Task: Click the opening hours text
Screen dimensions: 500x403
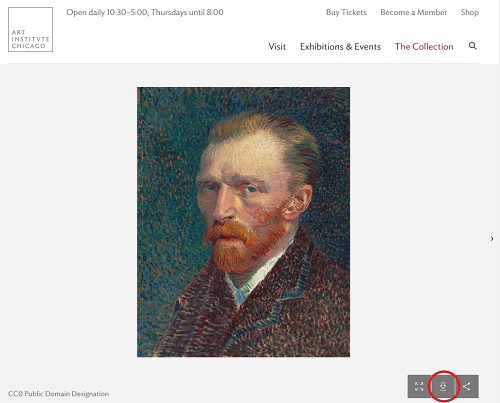Action: (x=145, y=12)
